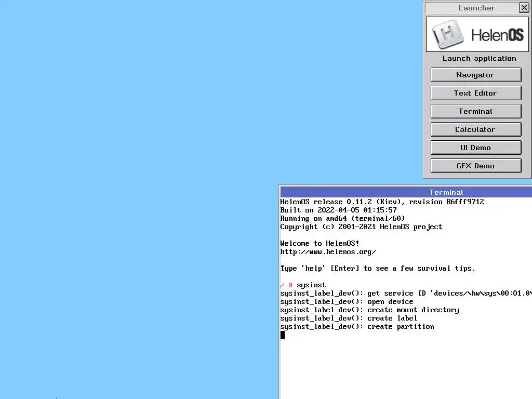Click the 'Welcome to HelenOS!' line
Screen dimensions: 532x399
tap(320, 243)
